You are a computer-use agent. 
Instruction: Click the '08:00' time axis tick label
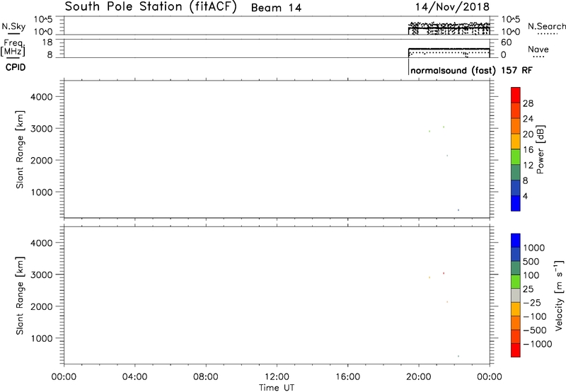click(206, 377)
